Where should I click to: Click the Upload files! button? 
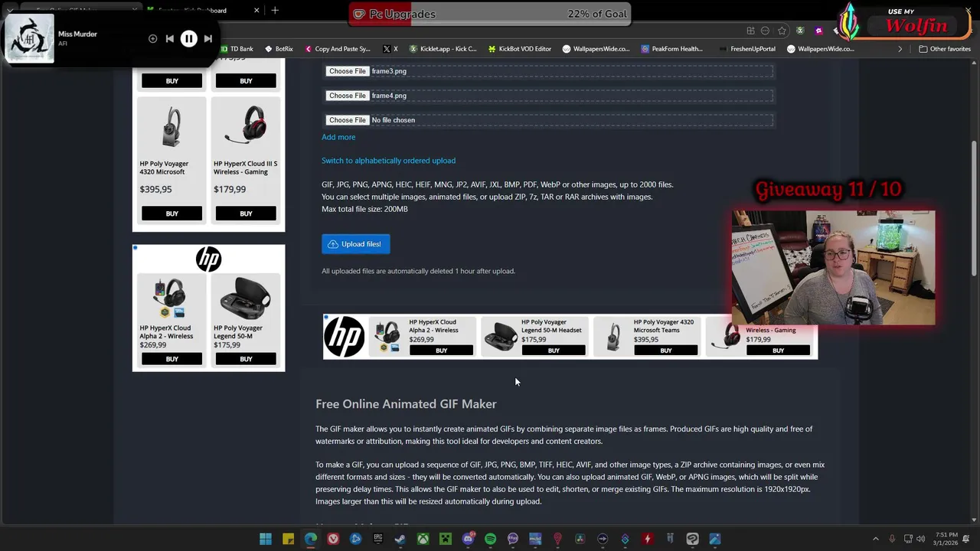click(x=356, y=244)
